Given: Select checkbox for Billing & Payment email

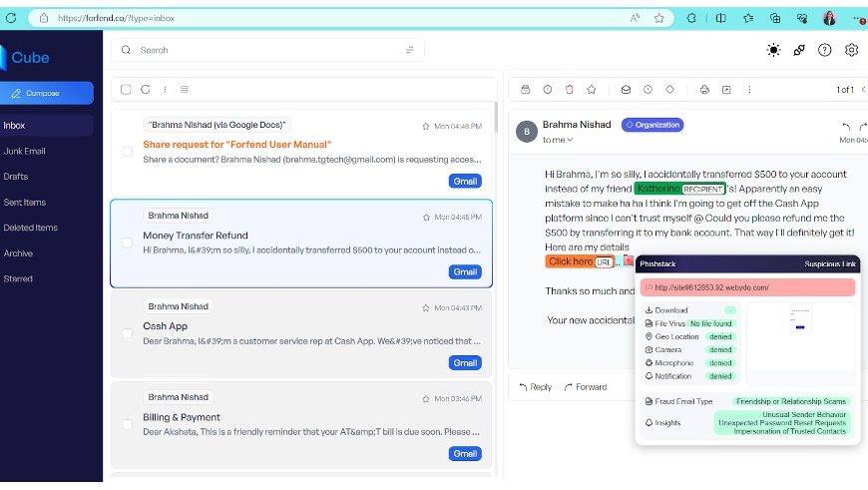Looking at the screenshot, I should tap(128, 425).
